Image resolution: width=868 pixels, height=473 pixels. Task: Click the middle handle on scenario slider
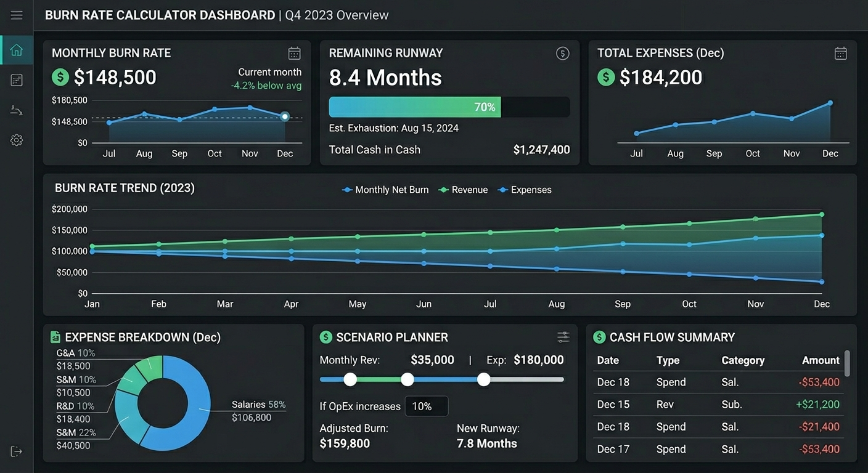[x=407, y=379]
